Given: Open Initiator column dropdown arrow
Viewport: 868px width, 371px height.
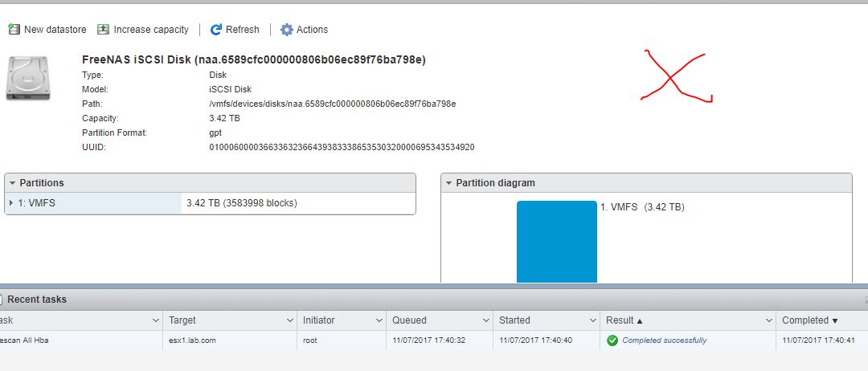Looking at the screenshot, I should click(x=379, y=320).
